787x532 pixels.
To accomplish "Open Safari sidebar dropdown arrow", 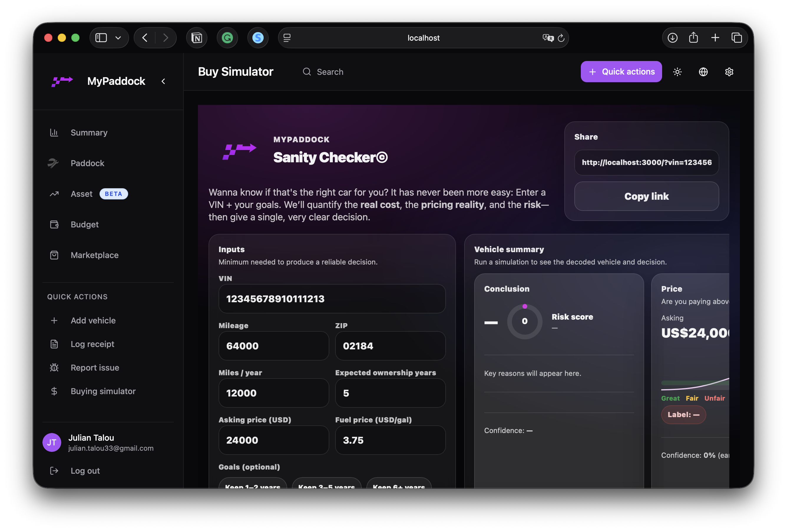I will [x=118, y=38].
